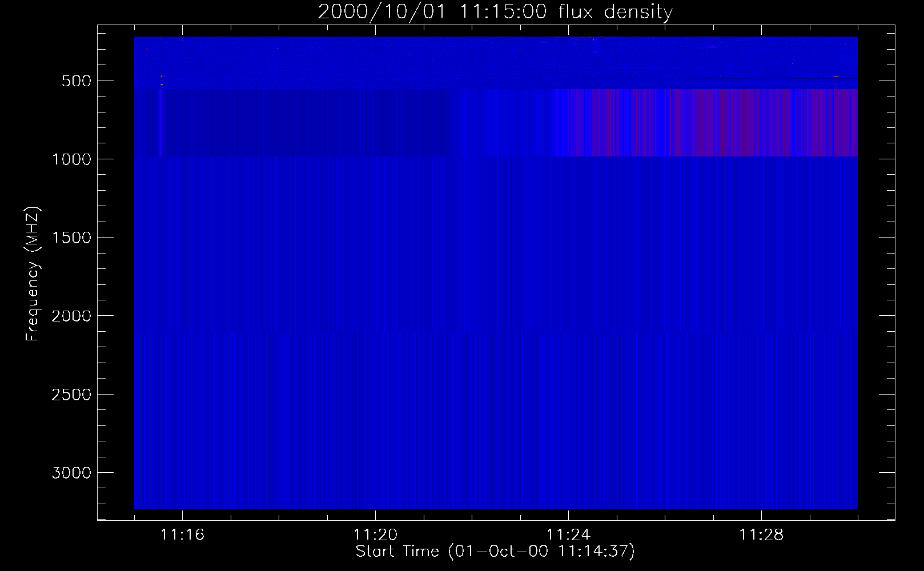The width and height of the screenshot is (924, 571).
Task: Click the plot title '2000/10/01 11:15:00 flux density'
Action: (495, 12)
